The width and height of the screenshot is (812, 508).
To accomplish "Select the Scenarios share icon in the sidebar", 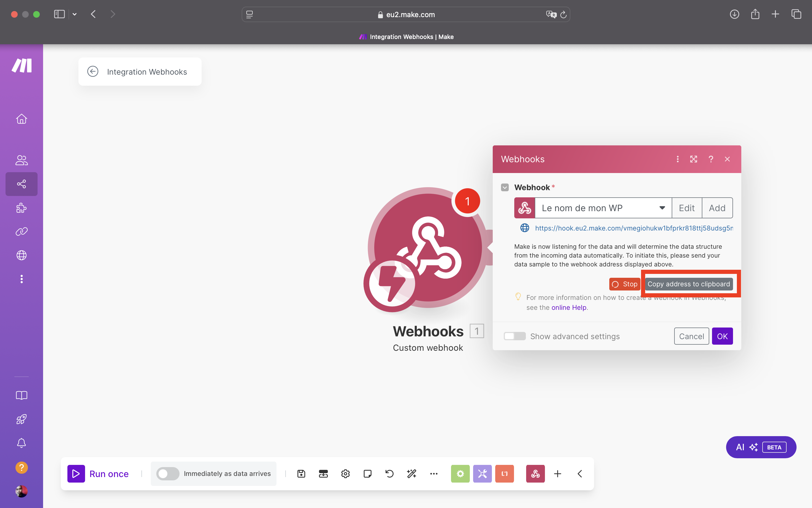I will (x=22, y=184).
